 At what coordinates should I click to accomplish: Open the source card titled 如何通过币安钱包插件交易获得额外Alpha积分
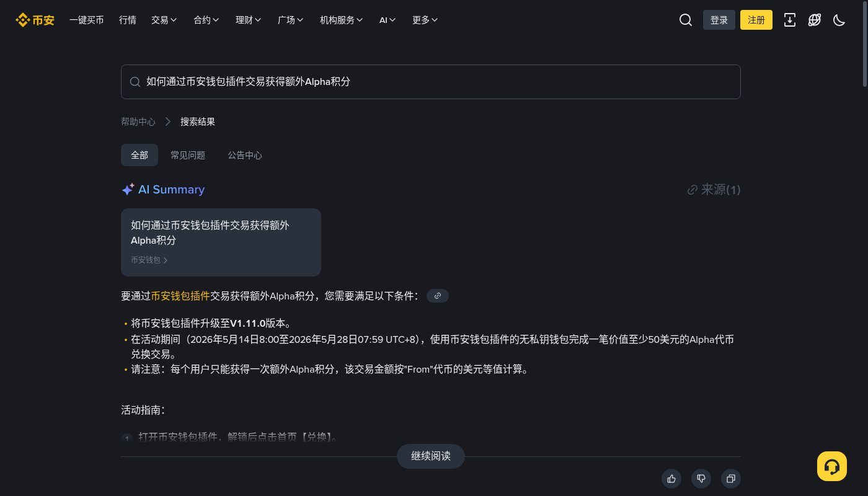pyautogui.click(x=221, y=242)
